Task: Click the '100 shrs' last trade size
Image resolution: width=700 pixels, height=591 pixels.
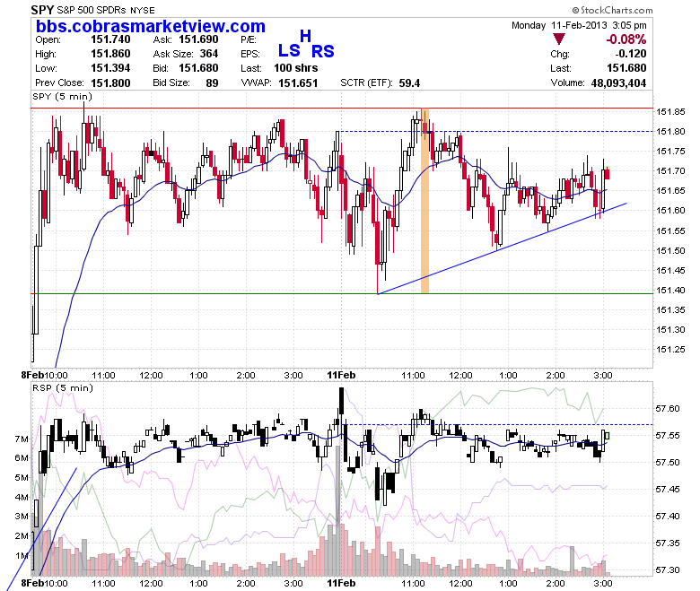Action: [x=295, y=68]
